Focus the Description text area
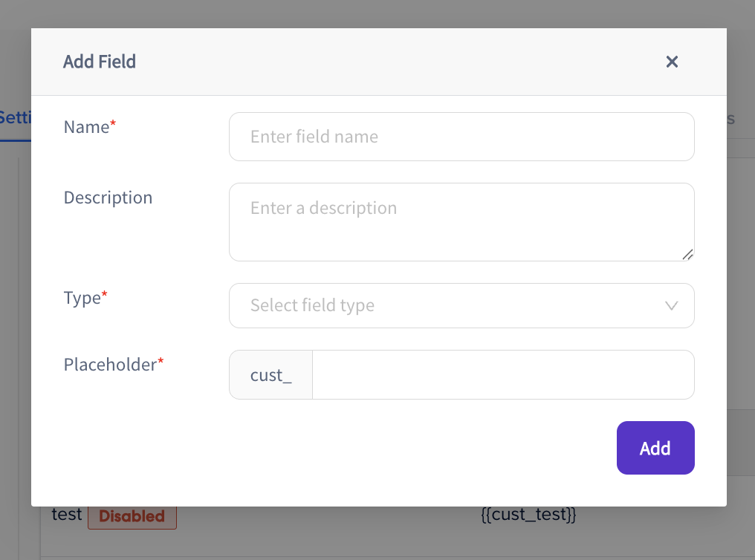This screenshot has width=755, height=560. click(x=461, y=222)
